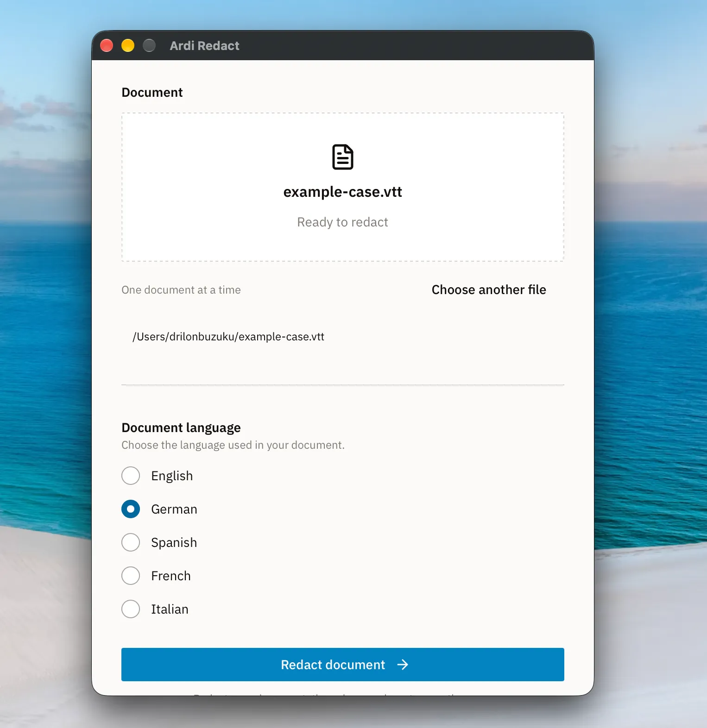Click the Choose the language used hint
Screen dimensions: 707x728
pyautogui.click(x=233, y=445)
